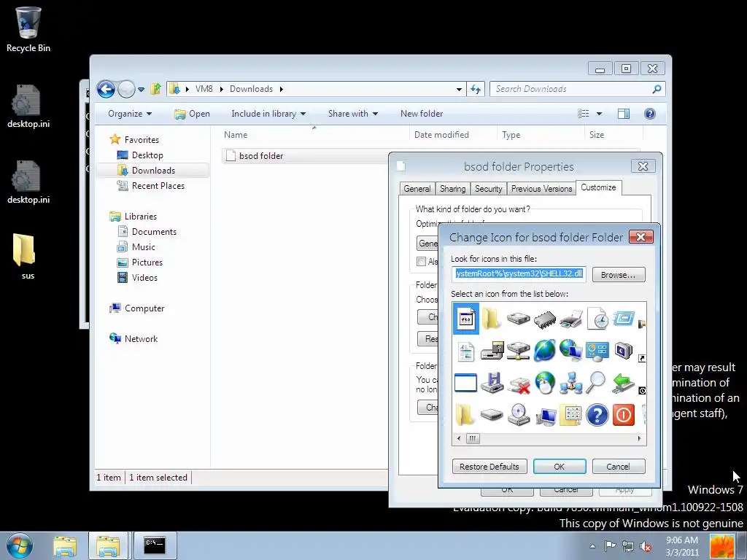Select the memory chip icon in icon list

[x=544, y=319]
